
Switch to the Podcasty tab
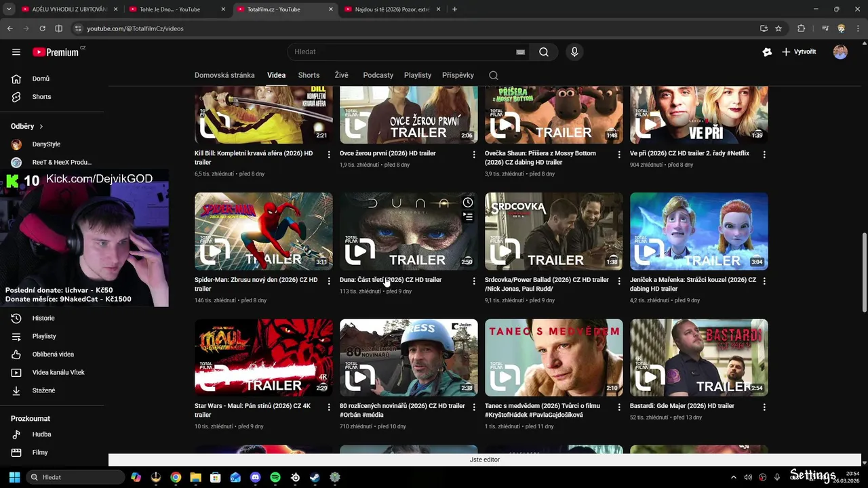[x=378, y=75]
